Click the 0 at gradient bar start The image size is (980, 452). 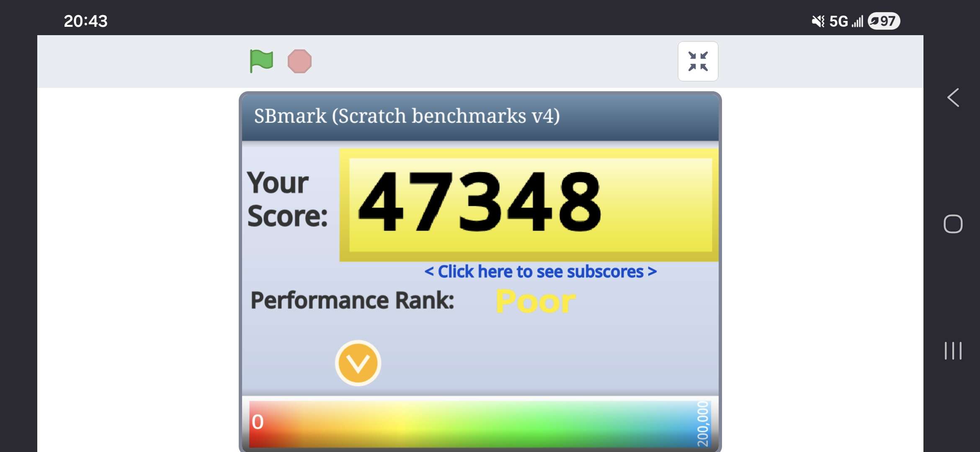pyautogui.click(x=258, y=422)
